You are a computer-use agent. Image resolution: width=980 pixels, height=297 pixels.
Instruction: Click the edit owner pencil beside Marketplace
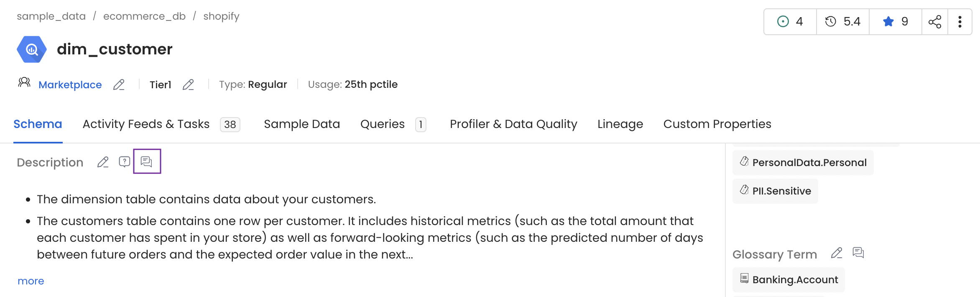119,85
